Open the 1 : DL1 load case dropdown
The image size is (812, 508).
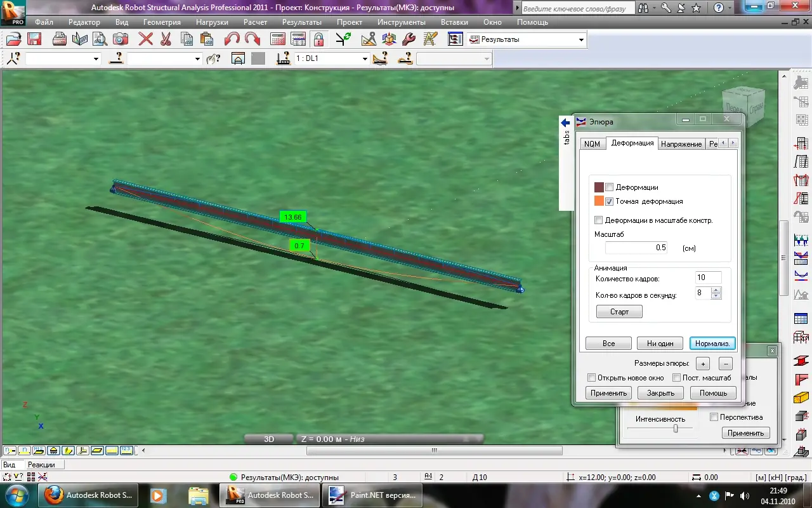click(365, 58)
